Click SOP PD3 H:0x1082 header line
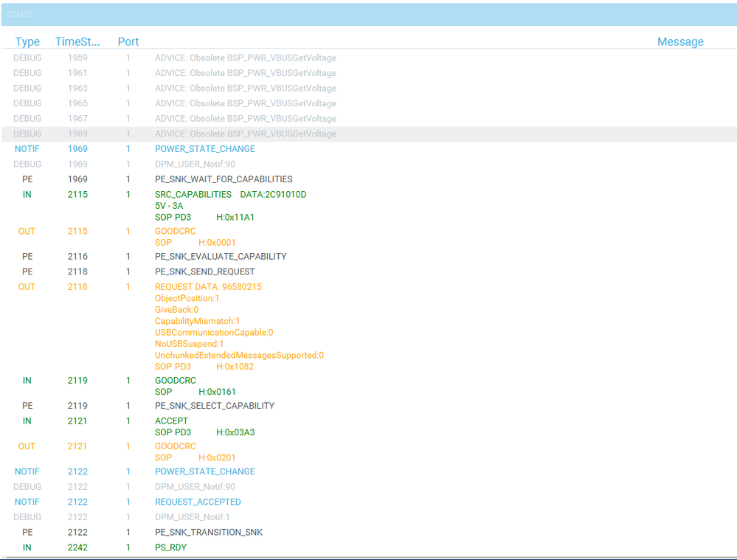 204,367
